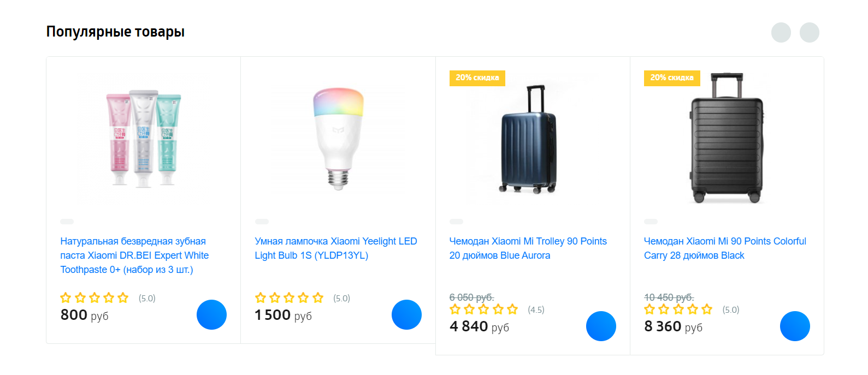Click star rating of DR.BEI toothpaste

(x=95, y=298)
